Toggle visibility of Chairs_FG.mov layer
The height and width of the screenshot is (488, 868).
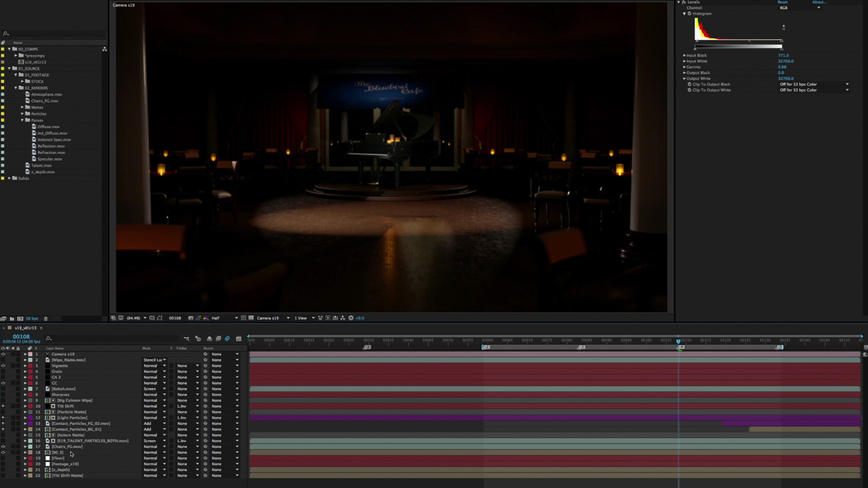coord(3,446)
